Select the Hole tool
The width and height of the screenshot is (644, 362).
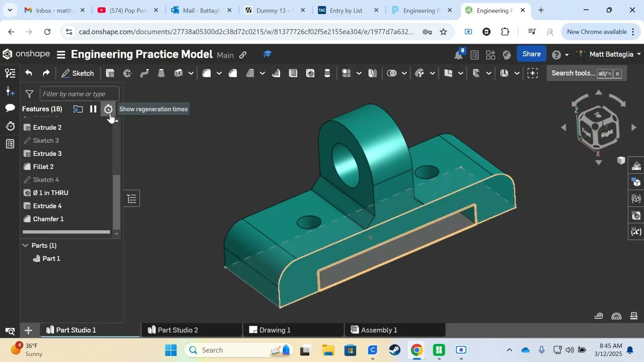[310, 73]
